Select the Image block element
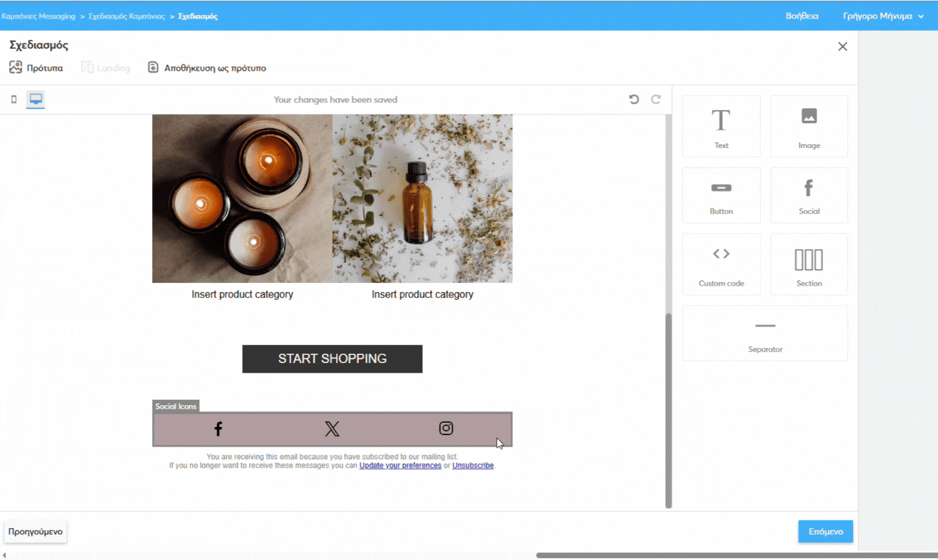 (x=808, y=126)
